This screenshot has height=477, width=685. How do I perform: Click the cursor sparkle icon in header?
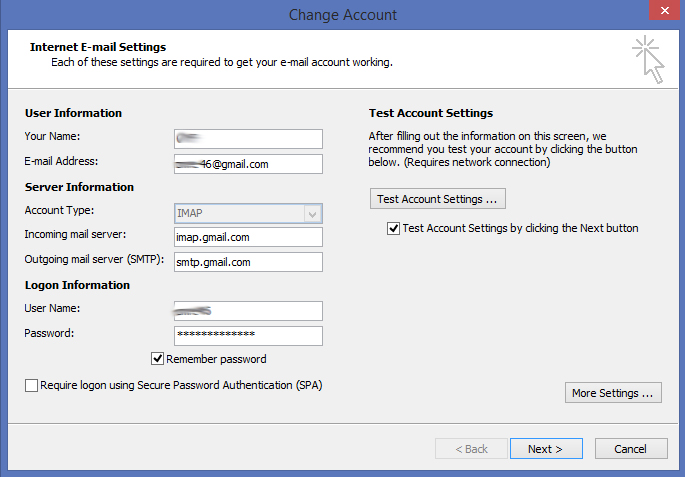coord(647,59)
